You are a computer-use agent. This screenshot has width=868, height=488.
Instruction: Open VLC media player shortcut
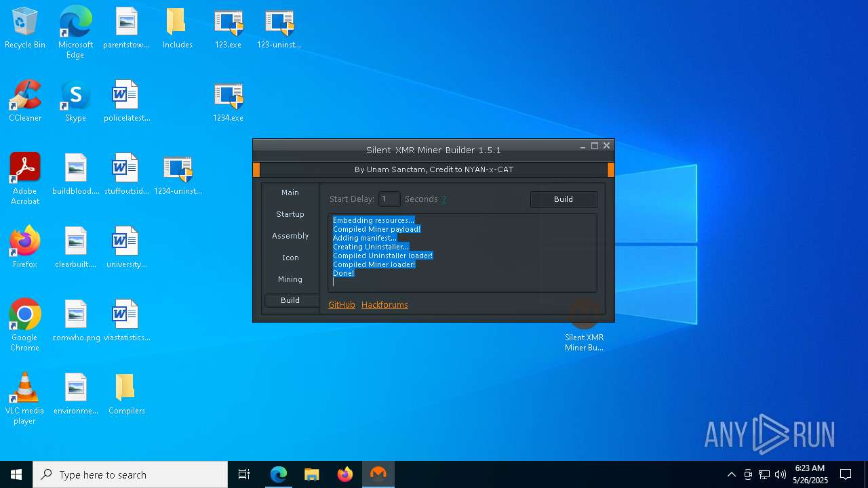pyautogui.click(x=25, y=399)
